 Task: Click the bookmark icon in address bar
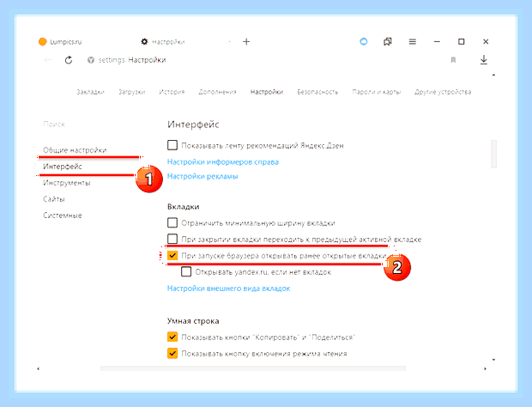pyautogui.click(x=453, y=60)
